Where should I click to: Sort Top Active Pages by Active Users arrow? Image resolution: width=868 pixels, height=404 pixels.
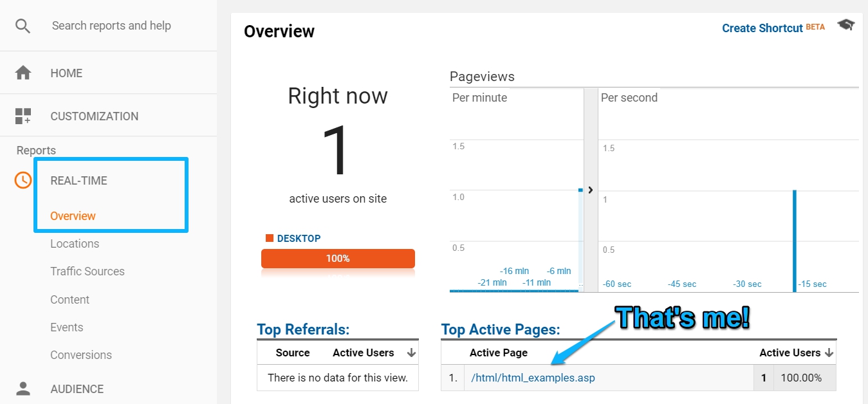click(829, 353)
